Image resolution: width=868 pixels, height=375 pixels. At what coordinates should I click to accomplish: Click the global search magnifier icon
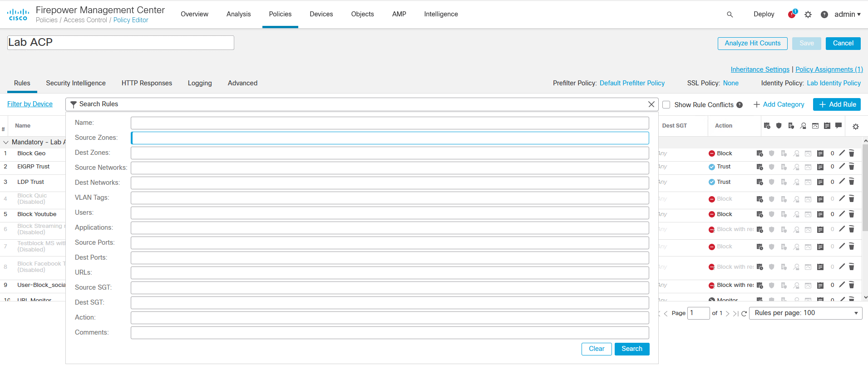(730, 15)
